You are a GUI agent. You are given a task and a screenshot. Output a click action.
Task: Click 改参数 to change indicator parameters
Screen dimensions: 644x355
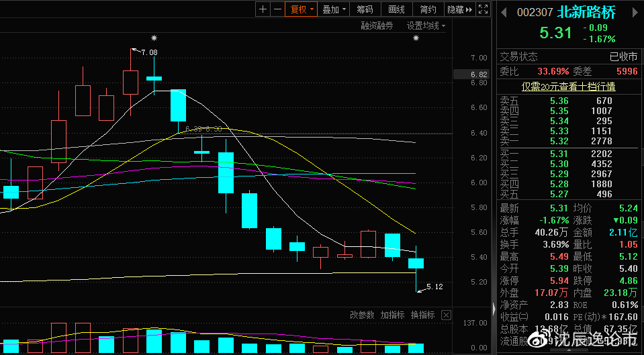tap(362, 315)
